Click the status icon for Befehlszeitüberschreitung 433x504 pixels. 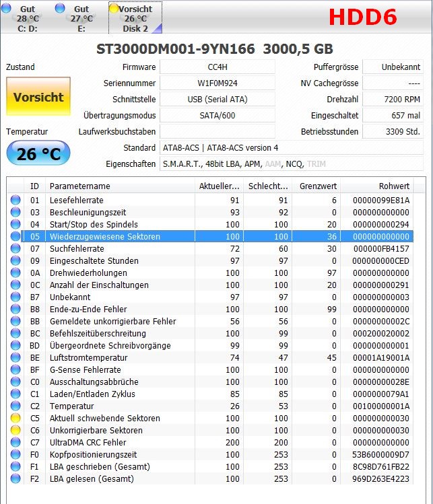click(15, 333)
